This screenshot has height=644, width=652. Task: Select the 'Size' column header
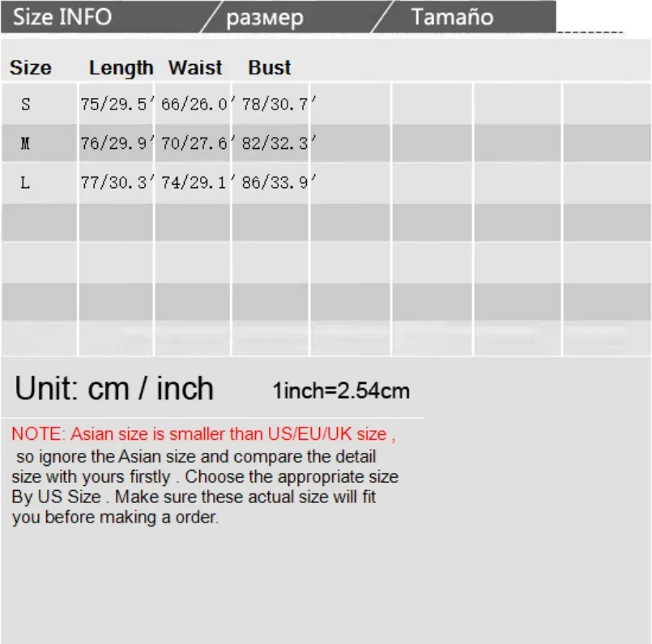point(31,68)
